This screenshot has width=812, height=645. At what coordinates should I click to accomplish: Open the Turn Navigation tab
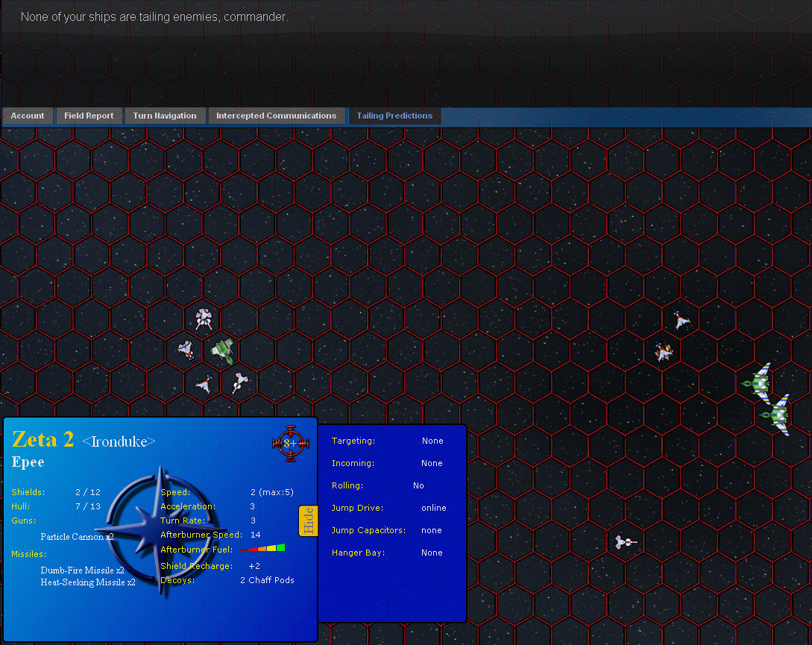[165, 116]
